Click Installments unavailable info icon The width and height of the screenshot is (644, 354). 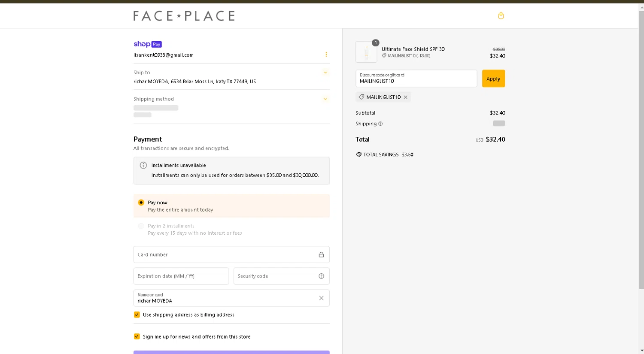tap(143, 165)
